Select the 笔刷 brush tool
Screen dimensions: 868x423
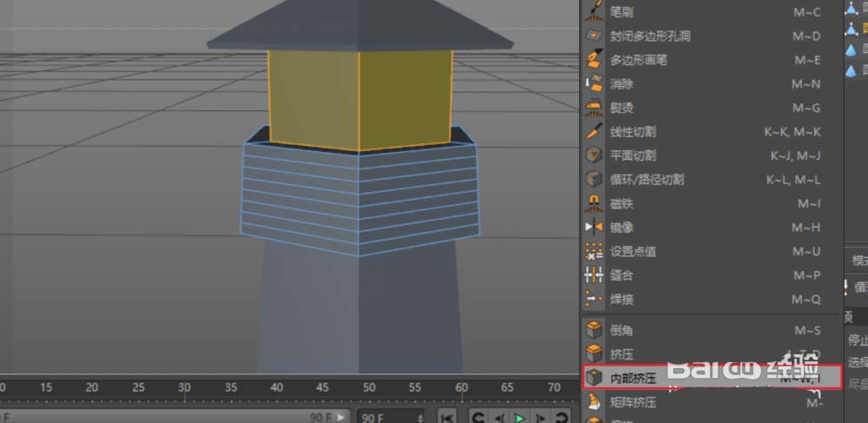click(712, 11)
